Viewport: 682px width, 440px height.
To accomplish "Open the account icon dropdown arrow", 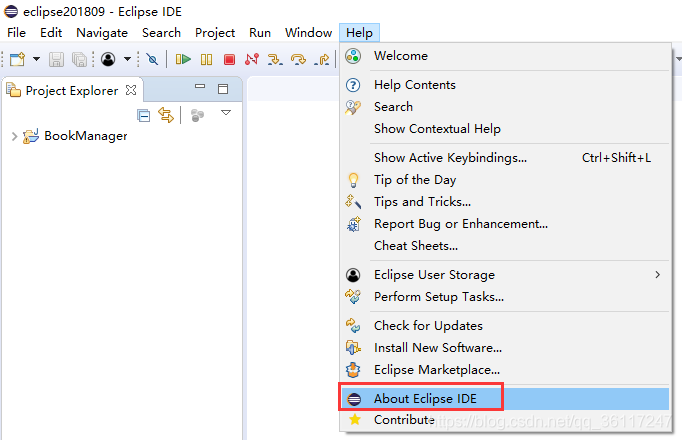I will point(127,59).
